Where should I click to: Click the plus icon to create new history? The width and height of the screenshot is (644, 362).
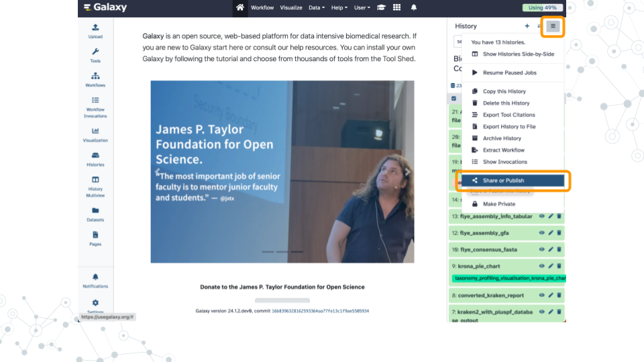point(527,26)
